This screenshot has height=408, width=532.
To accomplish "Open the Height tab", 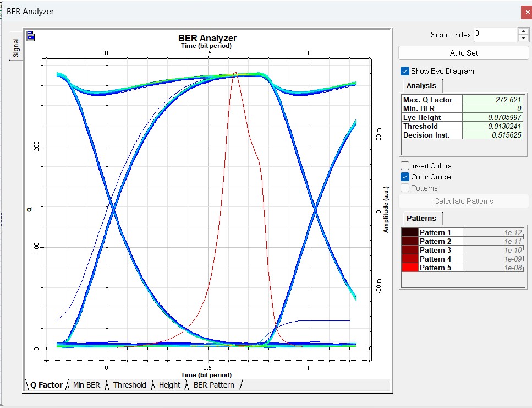I will (x=169, y=385).
